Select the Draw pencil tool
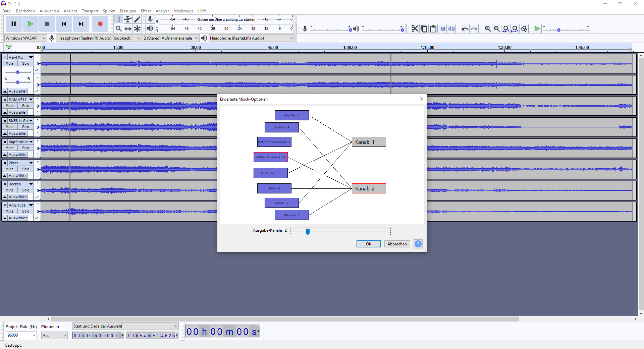The image size is (644, 349). (137, 19)
